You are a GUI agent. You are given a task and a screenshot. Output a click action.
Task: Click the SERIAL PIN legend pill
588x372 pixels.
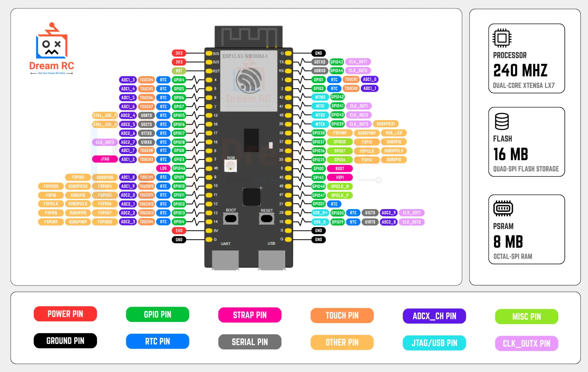tap(250, 342)
